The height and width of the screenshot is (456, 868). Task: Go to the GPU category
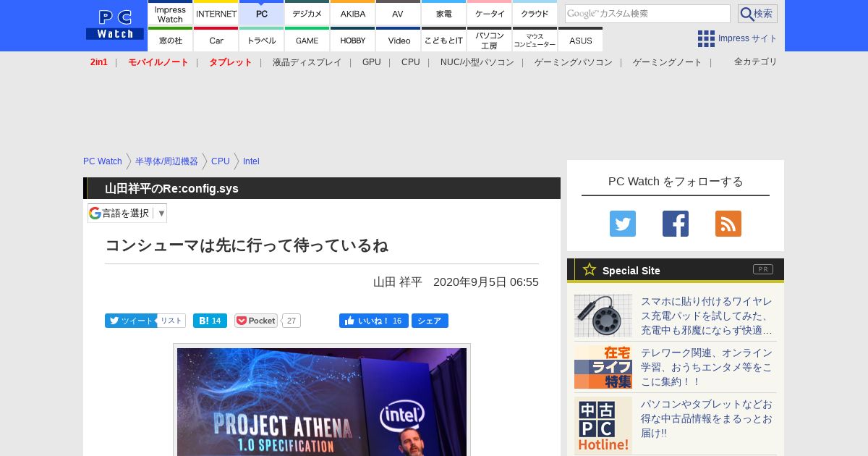click(x=372, y=62)
